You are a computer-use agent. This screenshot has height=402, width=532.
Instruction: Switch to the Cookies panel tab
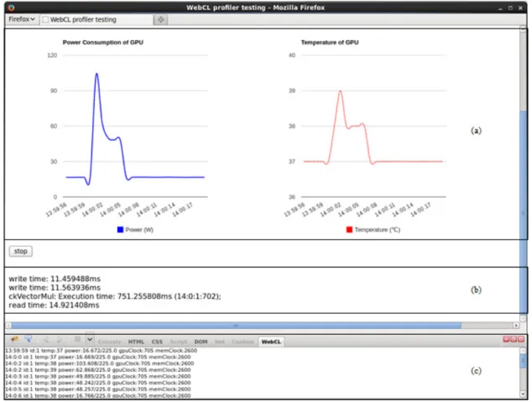[x=243, y=342]
